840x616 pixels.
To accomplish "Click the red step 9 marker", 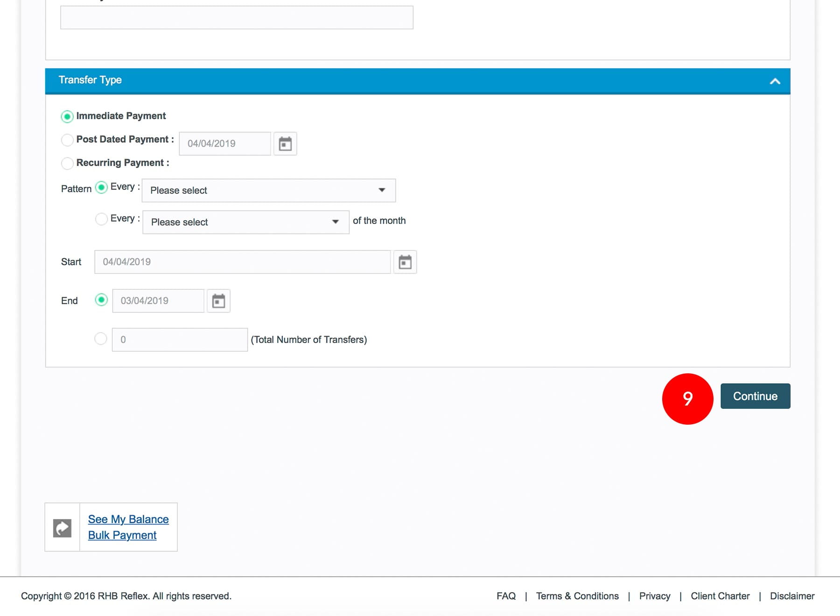I will coord(687,399).
